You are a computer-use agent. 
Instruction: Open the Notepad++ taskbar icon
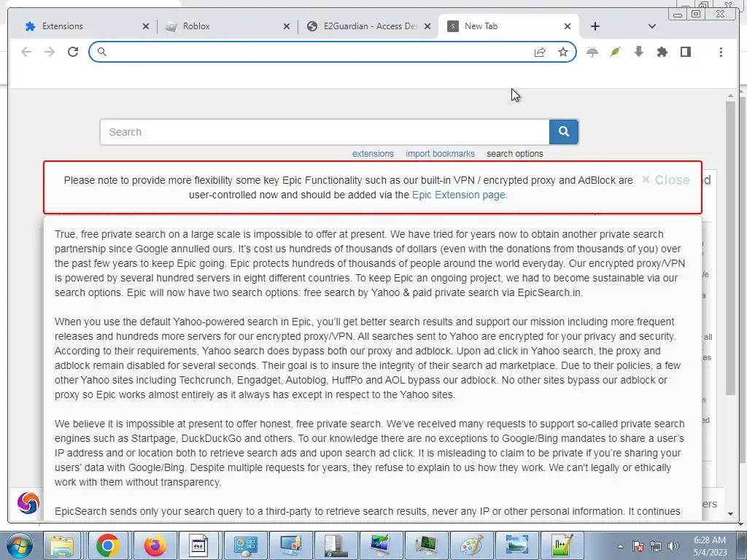click(562, 545)
